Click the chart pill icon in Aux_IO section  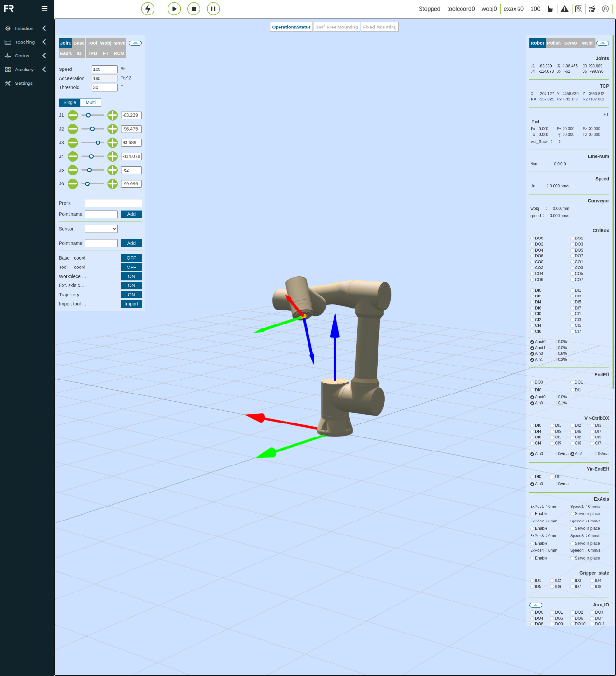(x=536, y=605)
